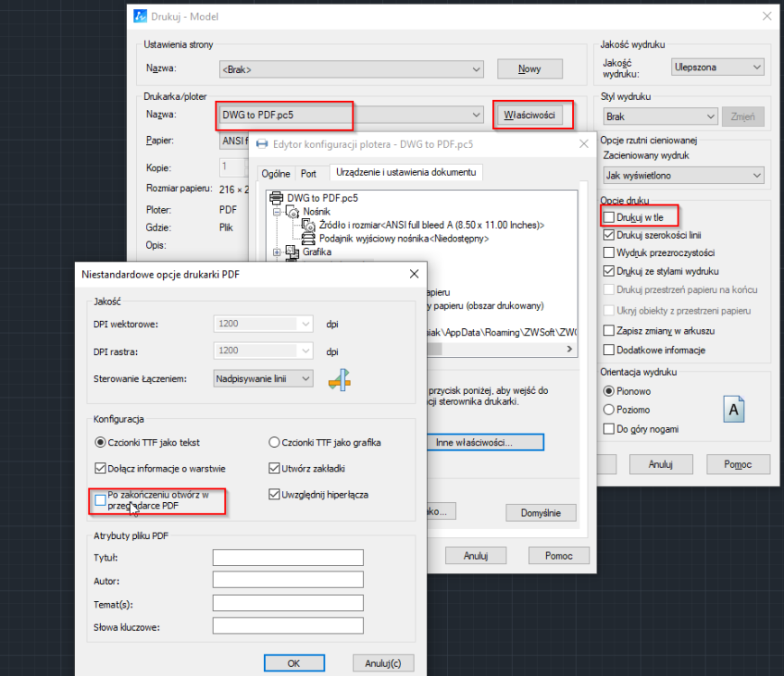Click the tree horizontal scrollbar right arrow
Viewport: 784px width, 676px height.
coord(570,349)
